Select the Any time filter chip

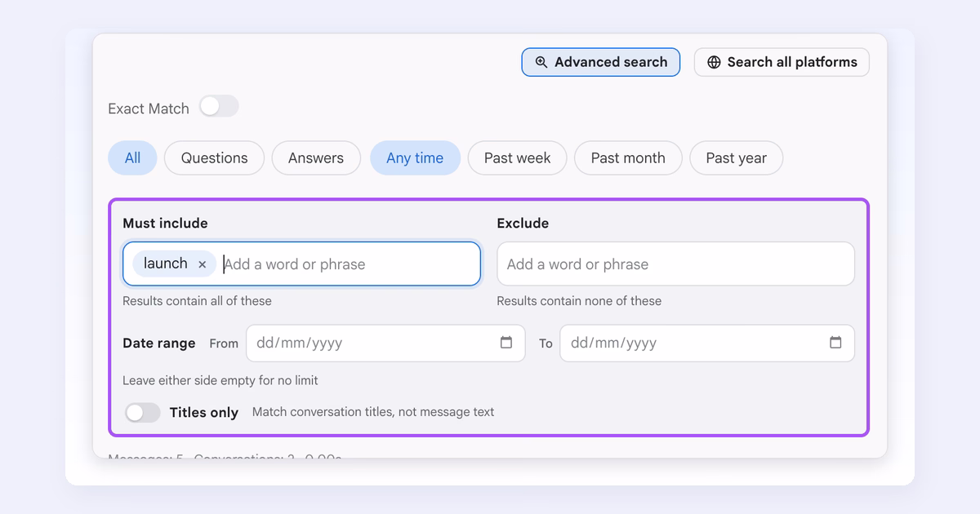pyautogui.click(x=415, y=158)
